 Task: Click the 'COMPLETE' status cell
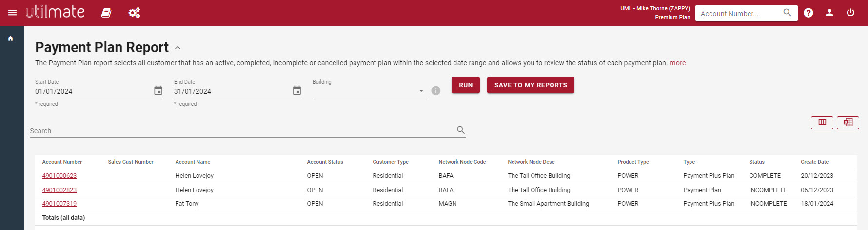click(x=765, y=176)
